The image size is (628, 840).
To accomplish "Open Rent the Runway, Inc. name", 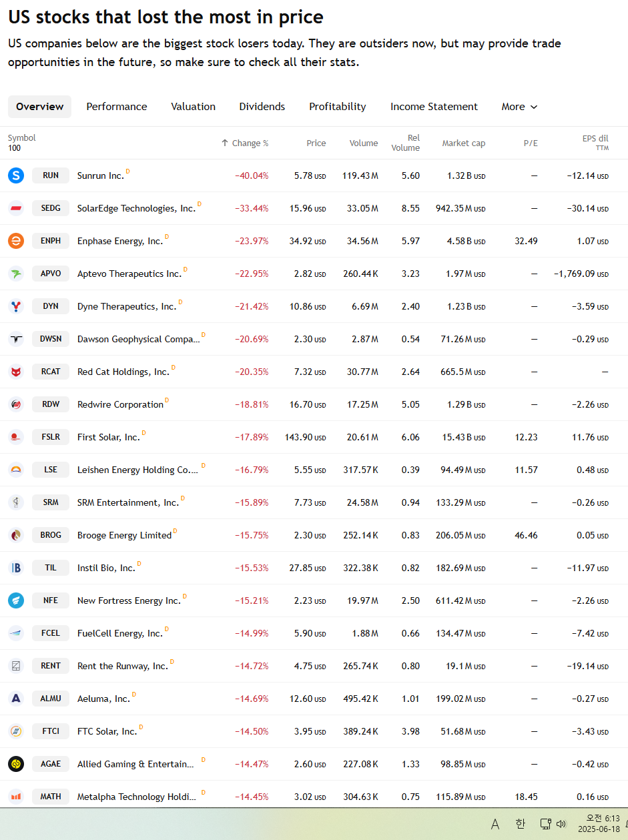I will coord(123,667).
